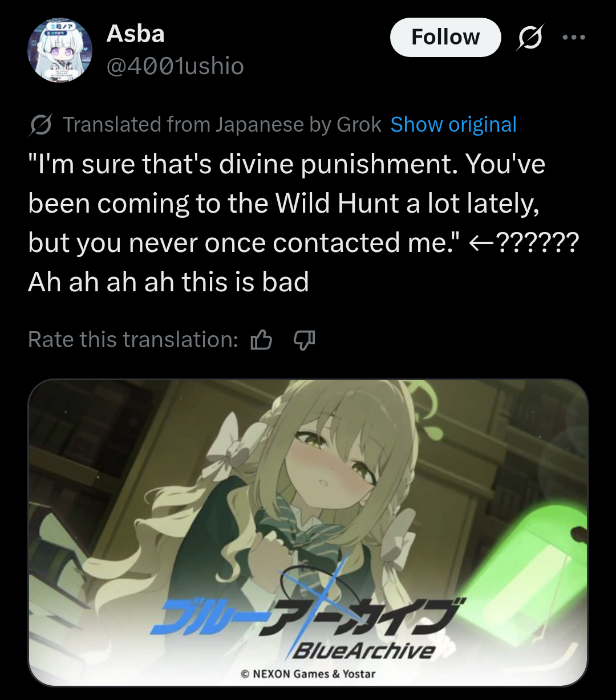This screenshot has height=700, width=616.
Task: Rate translation with thumbs down
Action: (x=304, y=340)
